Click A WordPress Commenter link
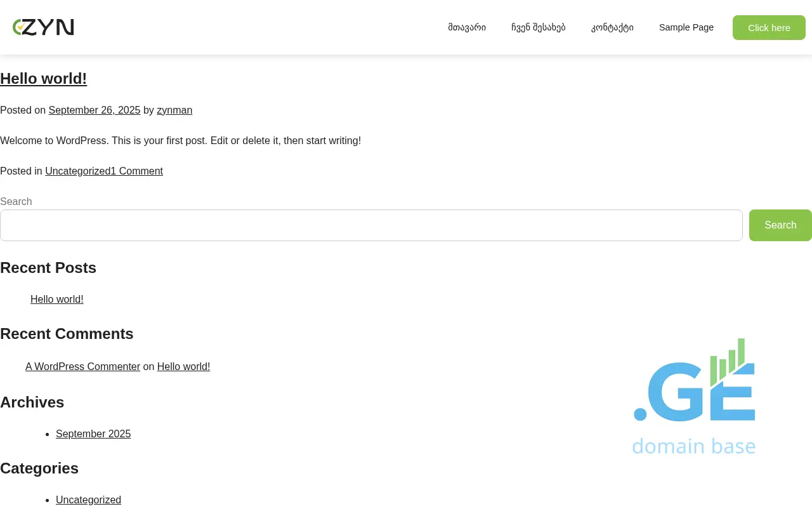The width and height of the screenshot is (812, 523). (82, 367)
